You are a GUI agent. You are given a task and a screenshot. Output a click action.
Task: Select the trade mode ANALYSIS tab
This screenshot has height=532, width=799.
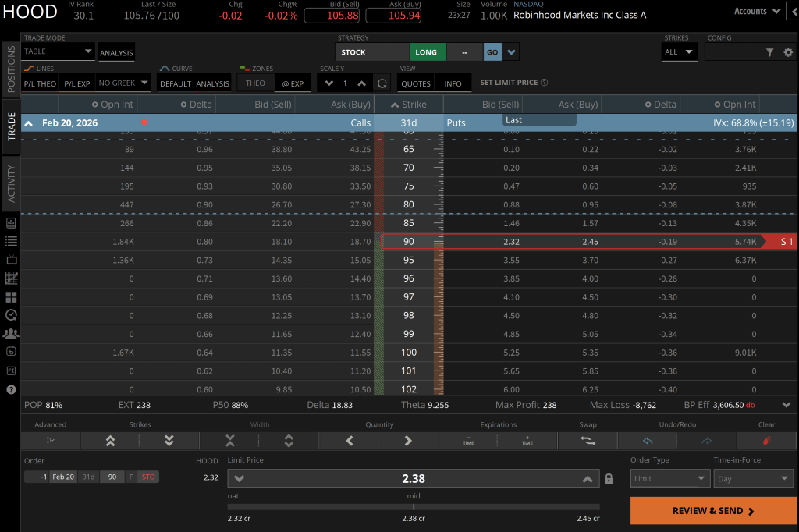116,52
